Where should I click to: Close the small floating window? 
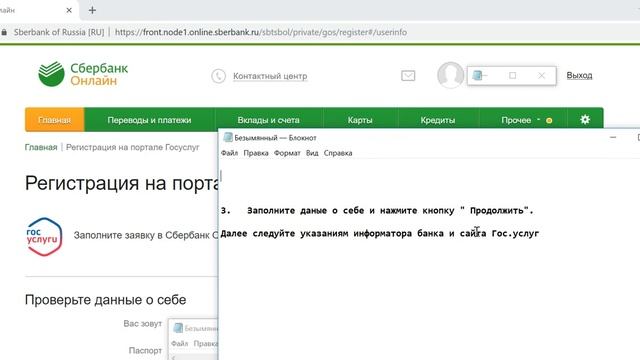[541, 76]
